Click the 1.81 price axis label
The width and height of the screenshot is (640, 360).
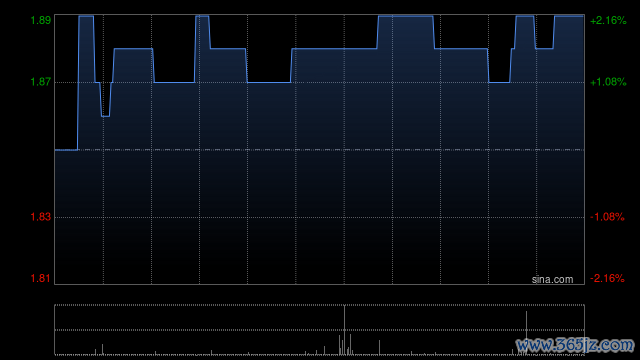(x=41, y=278)
